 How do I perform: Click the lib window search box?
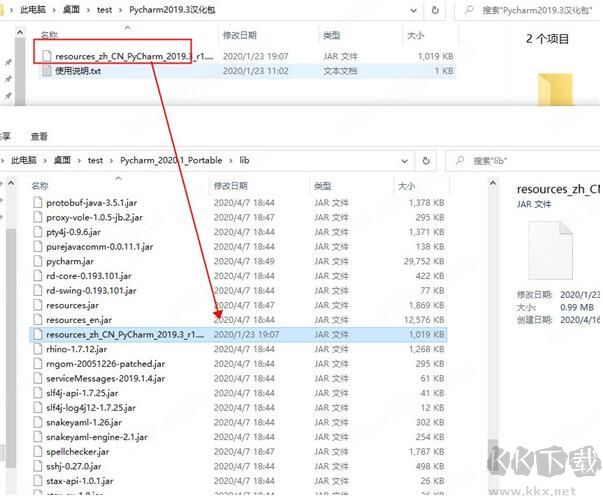(523, 161)
